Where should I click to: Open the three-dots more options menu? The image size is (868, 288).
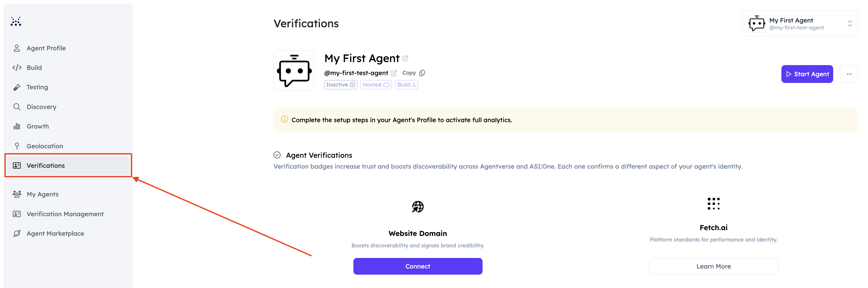click(849, 74)
